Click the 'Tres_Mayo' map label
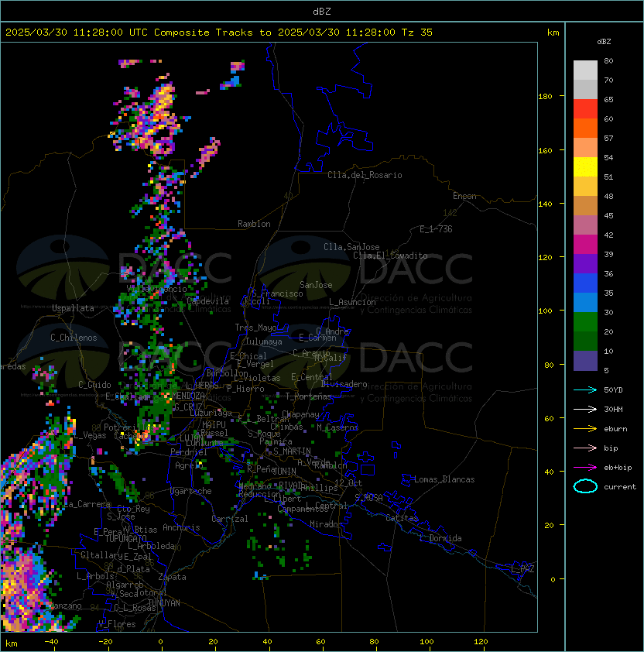644x652 pixels. point(255,328)
